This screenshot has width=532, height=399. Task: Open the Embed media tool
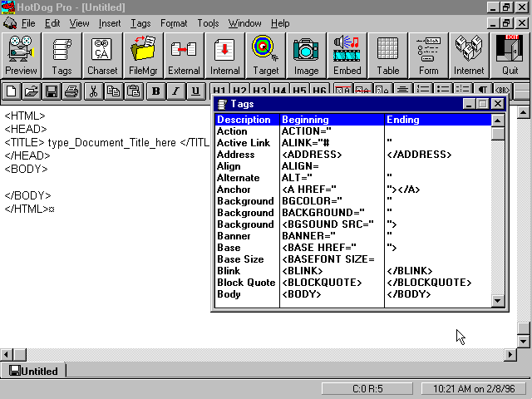347,55
